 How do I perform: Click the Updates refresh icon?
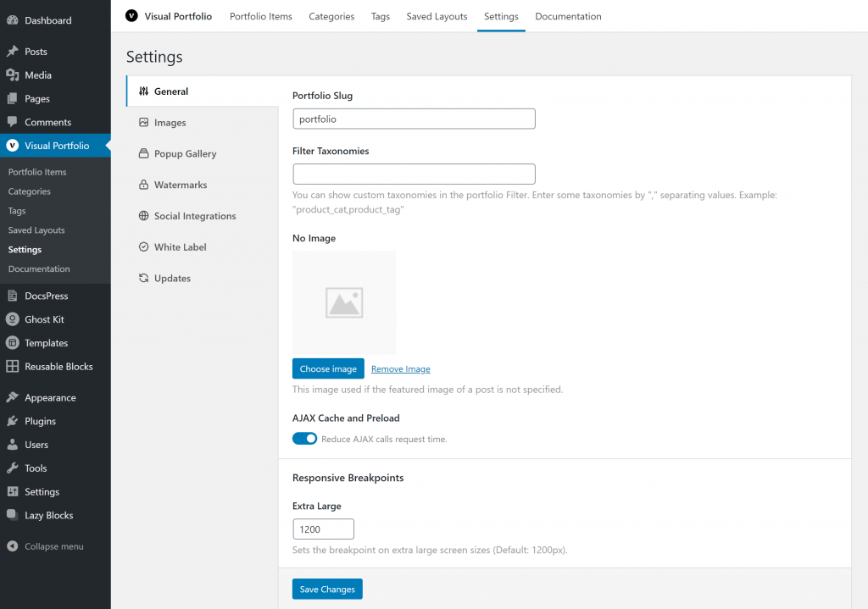(x=143, y=278)
